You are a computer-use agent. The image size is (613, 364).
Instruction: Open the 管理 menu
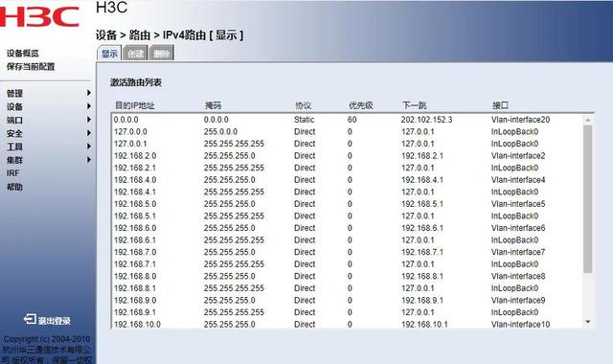click(14, 93)
